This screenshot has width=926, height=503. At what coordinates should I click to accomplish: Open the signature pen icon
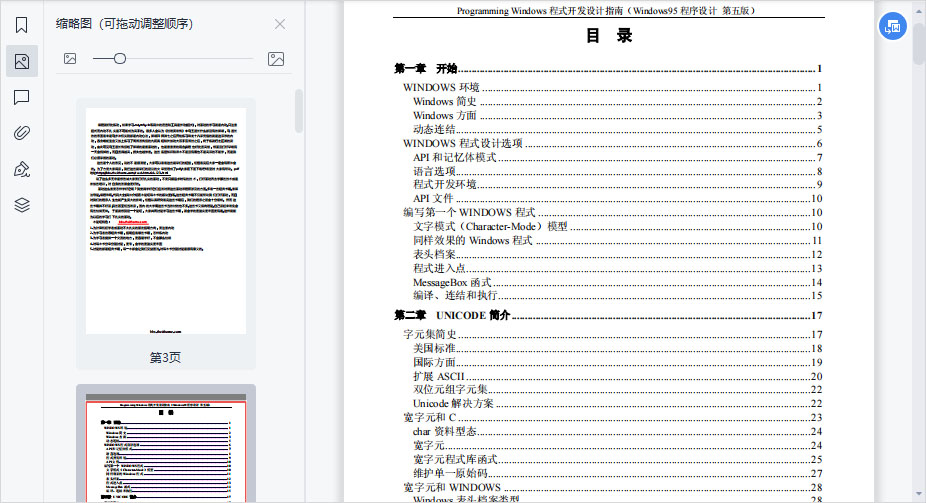(21, 169)
